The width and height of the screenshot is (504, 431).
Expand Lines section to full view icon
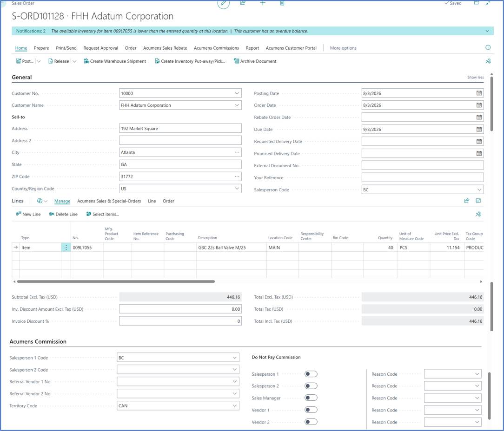coord(478,201)
